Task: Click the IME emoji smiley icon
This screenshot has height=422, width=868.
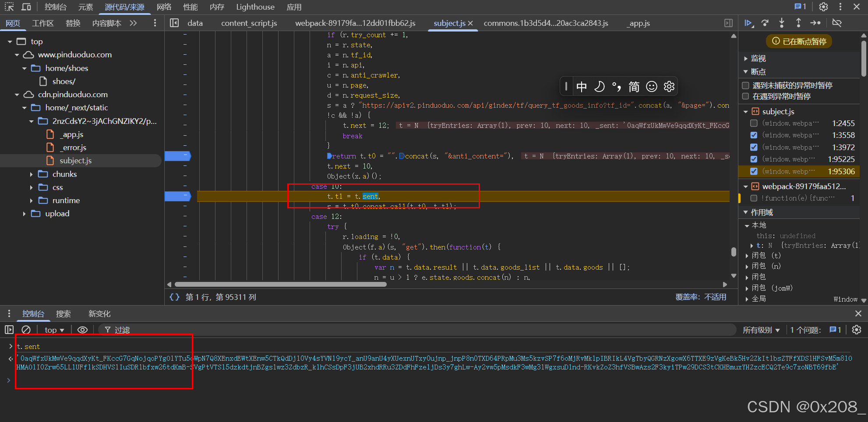Action: pyautogui.click(x=652, y=86)
